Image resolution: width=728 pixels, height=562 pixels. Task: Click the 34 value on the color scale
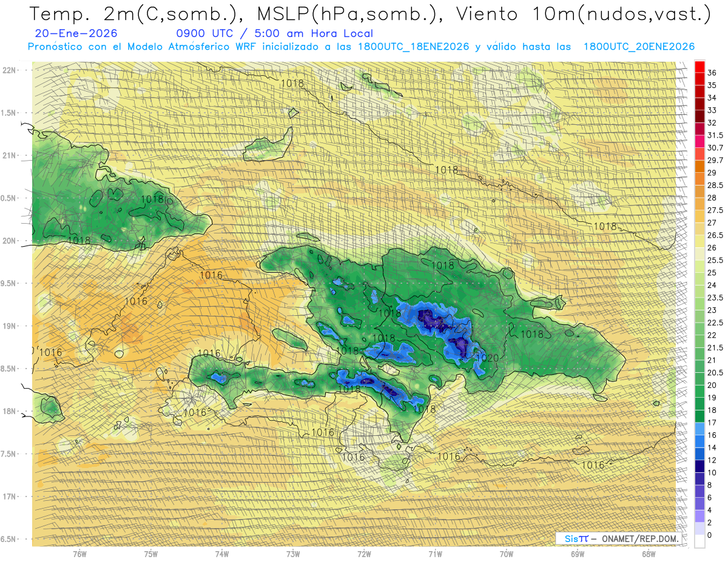712,98
